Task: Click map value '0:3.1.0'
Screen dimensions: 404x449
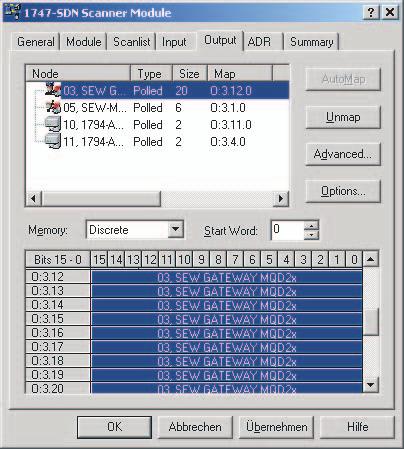Action: tap(228, 108)
